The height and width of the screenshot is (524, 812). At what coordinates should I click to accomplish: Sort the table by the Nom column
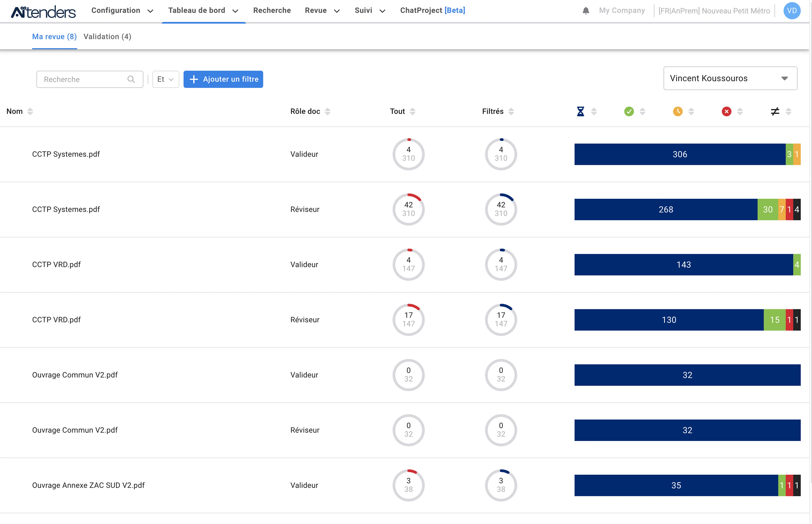(x=31, y=111)
